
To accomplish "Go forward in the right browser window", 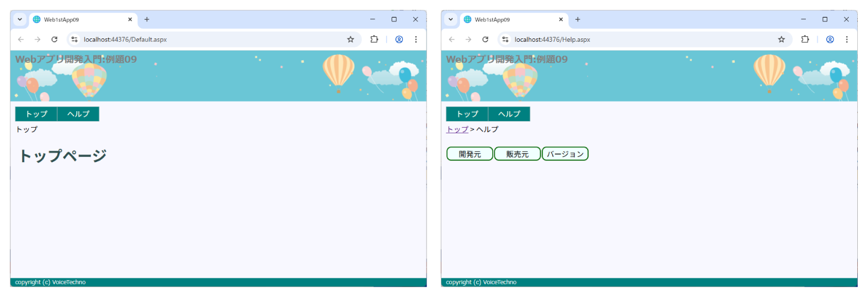I will 468,40.
